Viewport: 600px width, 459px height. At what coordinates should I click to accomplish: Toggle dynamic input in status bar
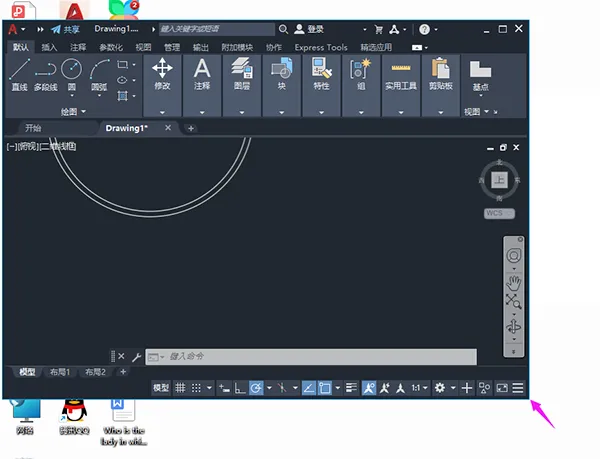click(x=224, y=388)
